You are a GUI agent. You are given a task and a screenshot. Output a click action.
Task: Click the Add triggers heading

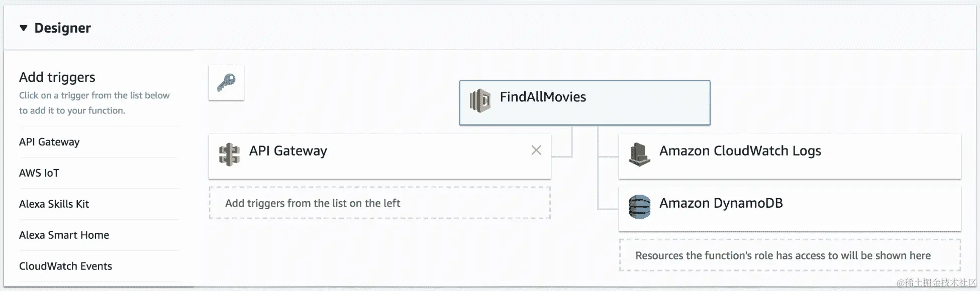pos(57,77)
